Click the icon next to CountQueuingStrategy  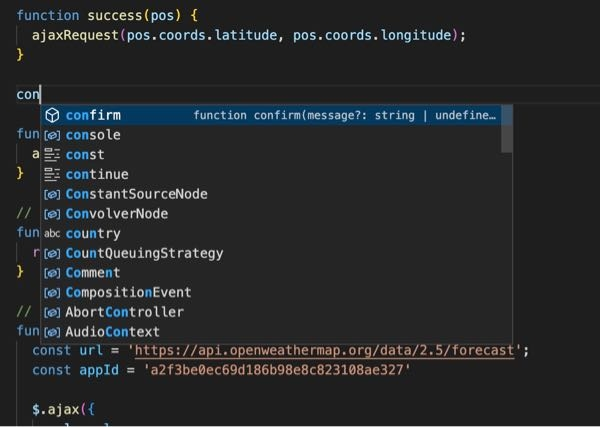pyautogui.click(x=52, y=253)
